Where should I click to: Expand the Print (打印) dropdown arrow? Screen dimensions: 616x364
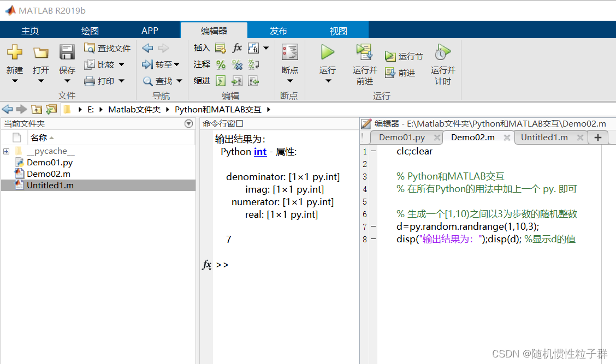(121, 81)
